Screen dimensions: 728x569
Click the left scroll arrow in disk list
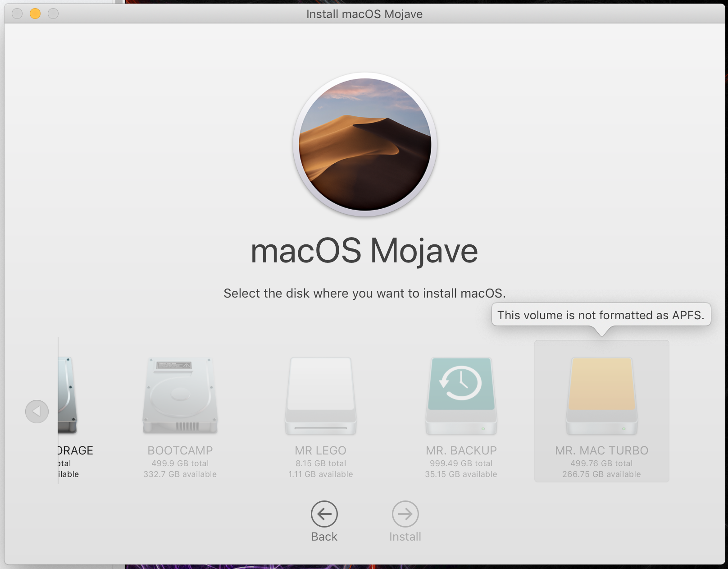[37, 412]
